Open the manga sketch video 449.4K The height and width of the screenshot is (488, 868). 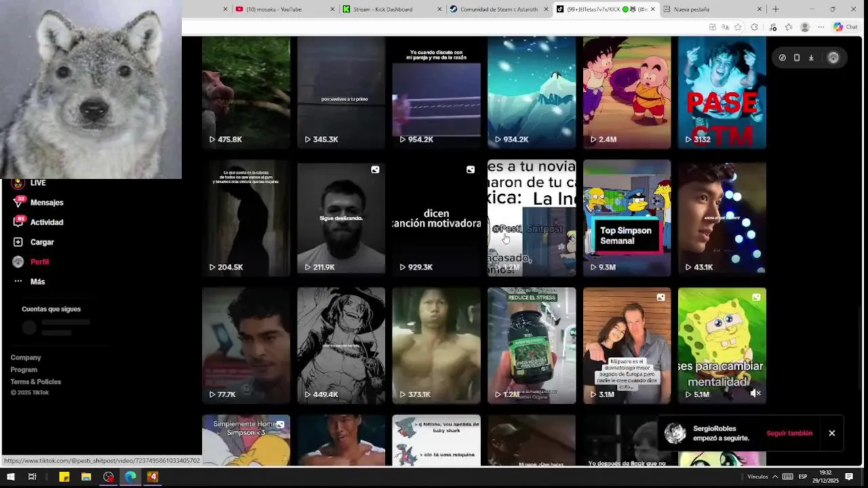click(x=341, y=346)
